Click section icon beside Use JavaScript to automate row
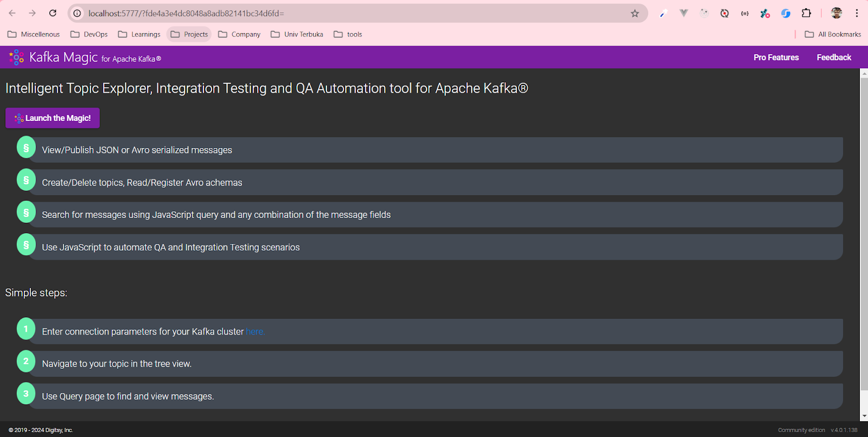 (x=26, y=245)
